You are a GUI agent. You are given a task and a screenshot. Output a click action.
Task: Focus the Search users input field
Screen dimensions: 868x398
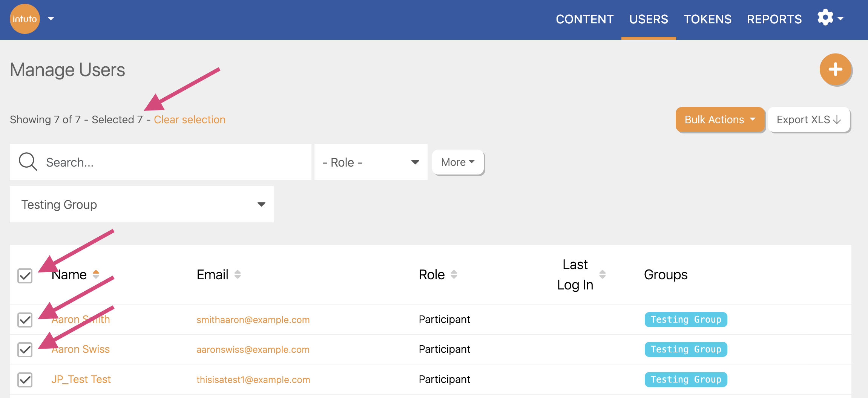point(173,162)
